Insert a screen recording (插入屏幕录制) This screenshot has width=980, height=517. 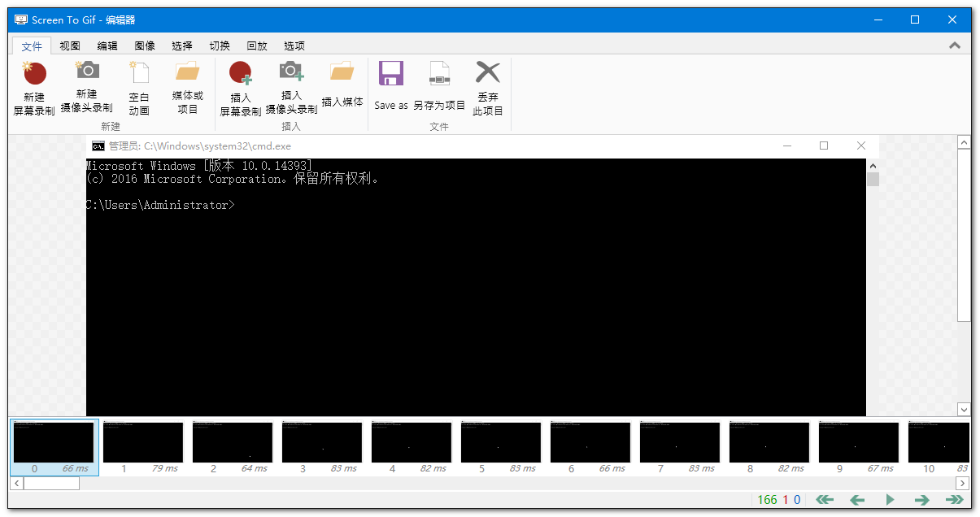(241, 89)
